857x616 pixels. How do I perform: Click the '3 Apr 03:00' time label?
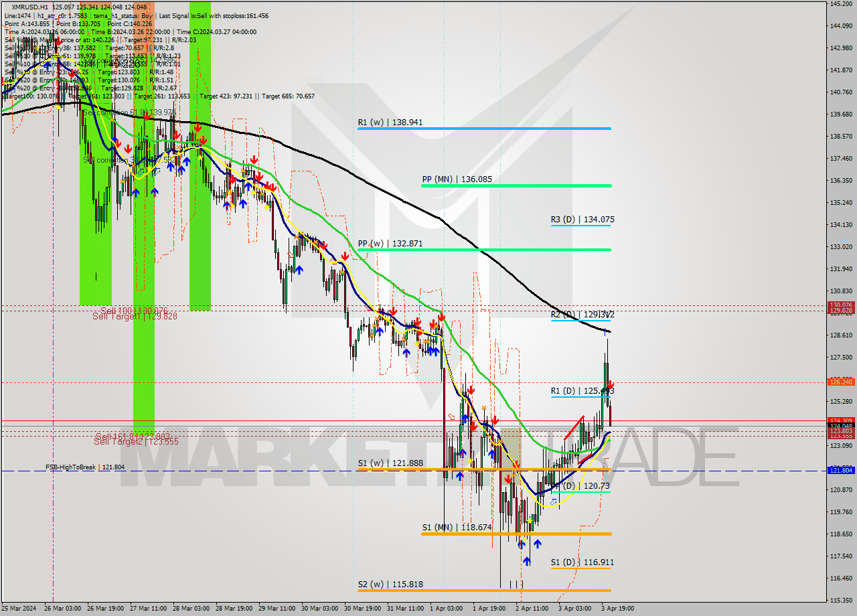click(x=574, y=609)
